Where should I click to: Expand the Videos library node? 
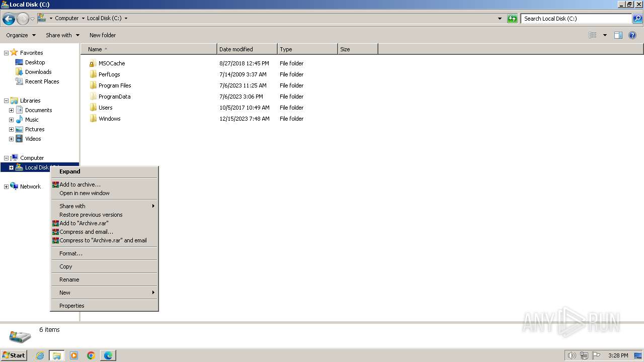(11, 139)
